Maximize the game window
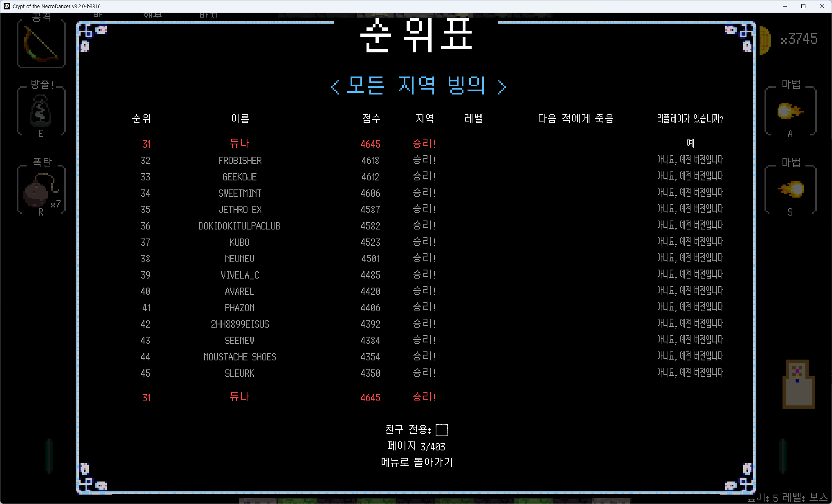 (803, 6)
